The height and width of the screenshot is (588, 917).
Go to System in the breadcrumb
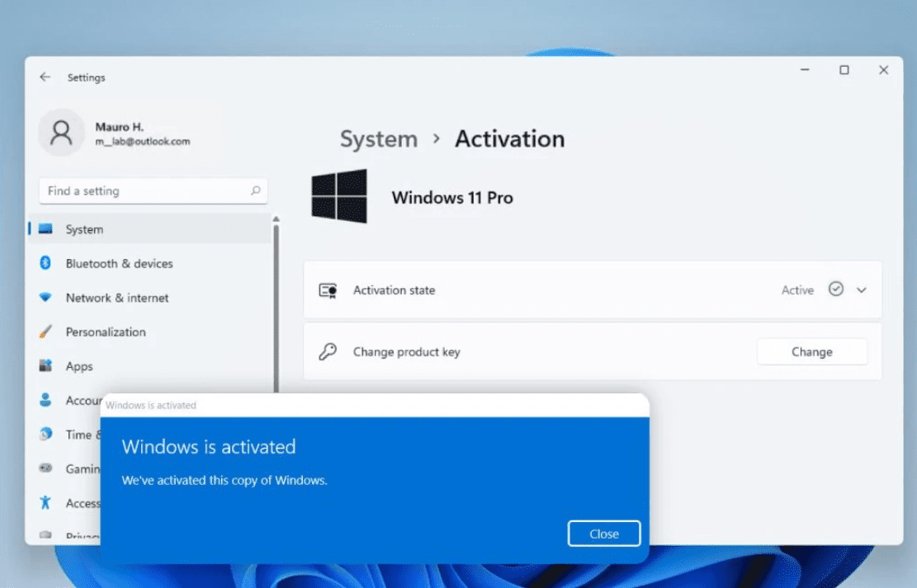click(378, 139)
